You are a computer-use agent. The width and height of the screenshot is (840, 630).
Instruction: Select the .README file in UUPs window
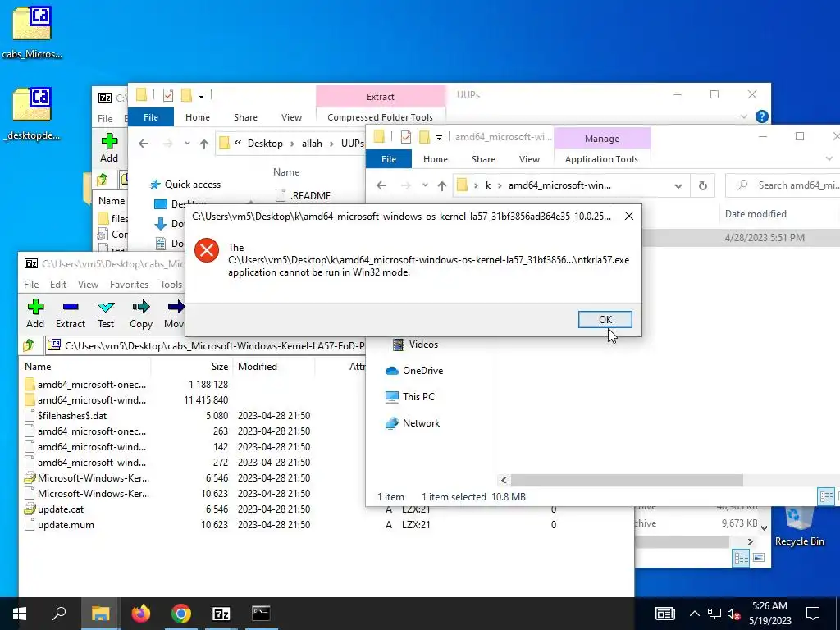pyautogui.click(x=303, y=195)
